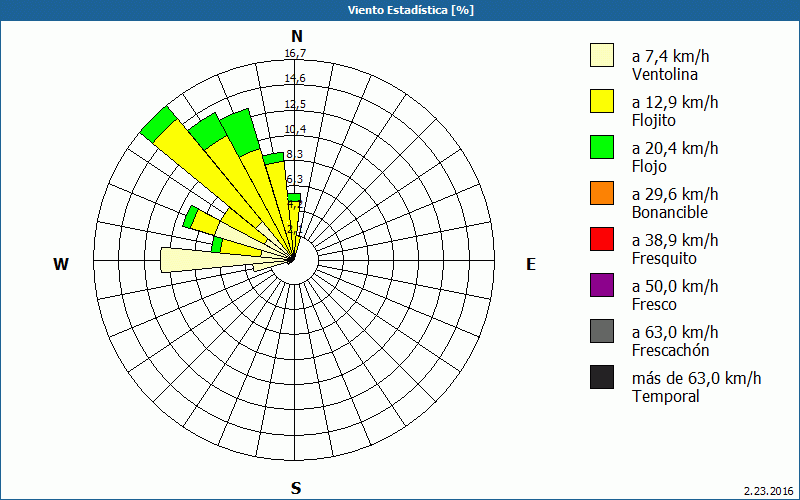Screen dimensions: 800x500
Task: Click the 6,3 ring scale value
Action: [x=294, y=179]
